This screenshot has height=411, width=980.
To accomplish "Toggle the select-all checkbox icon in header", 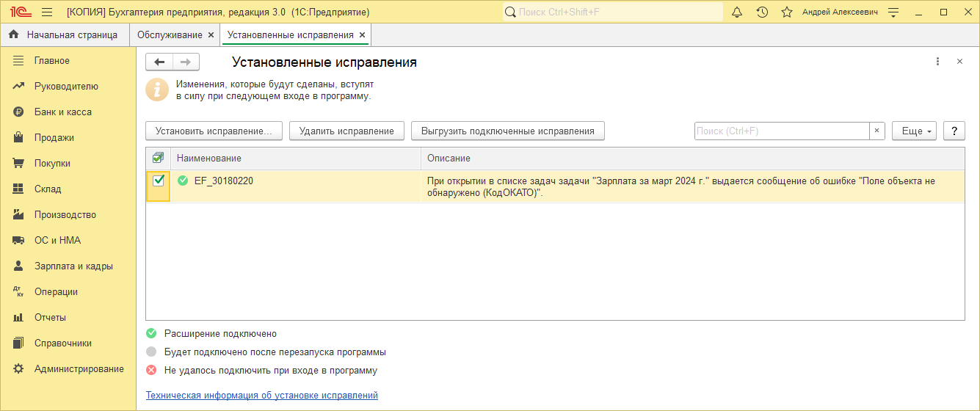I will tap(158, 158).
